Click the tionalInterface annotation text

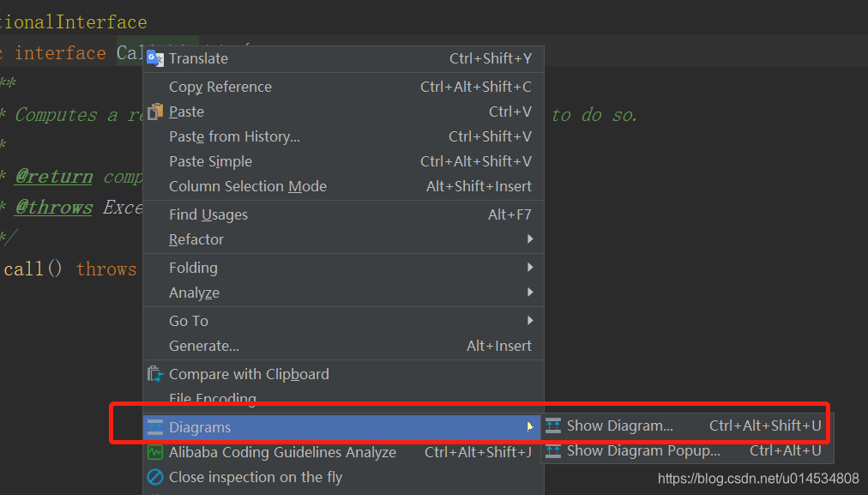(x=73, y=22)
